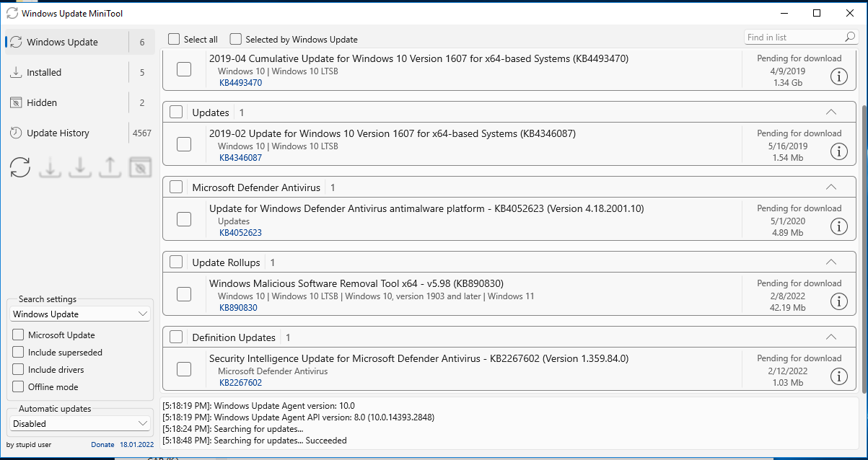Screen dimensions: 868x460
Task: Click 'Windows Update Agent API version' log line
Action: click(299, 417)
